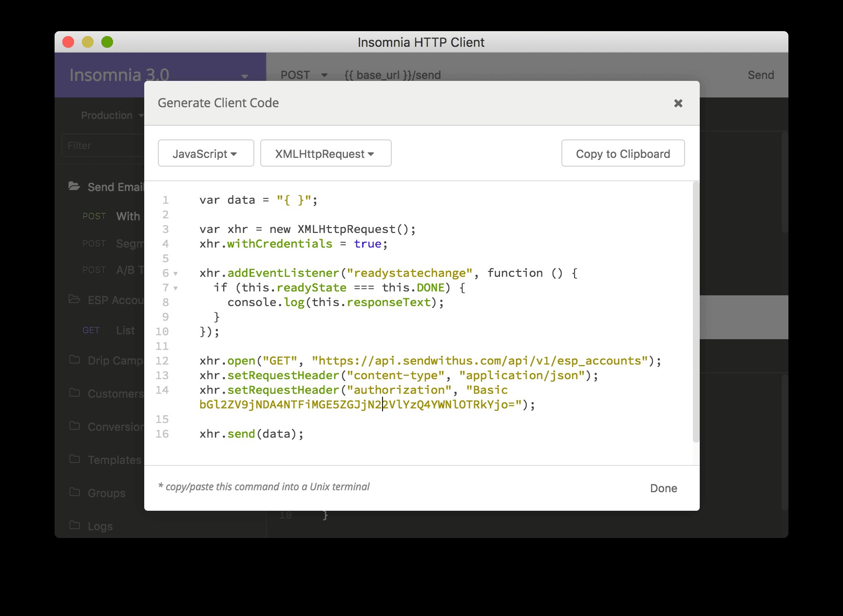The width and height of the screenshot is (843, 616).
Task: Click the Send Email open folder icon
Action: coord(74,186)
